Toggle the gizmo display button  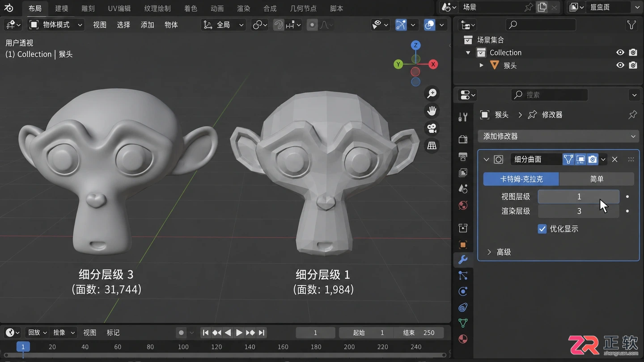pyautogui.click(x=401, y=25)
